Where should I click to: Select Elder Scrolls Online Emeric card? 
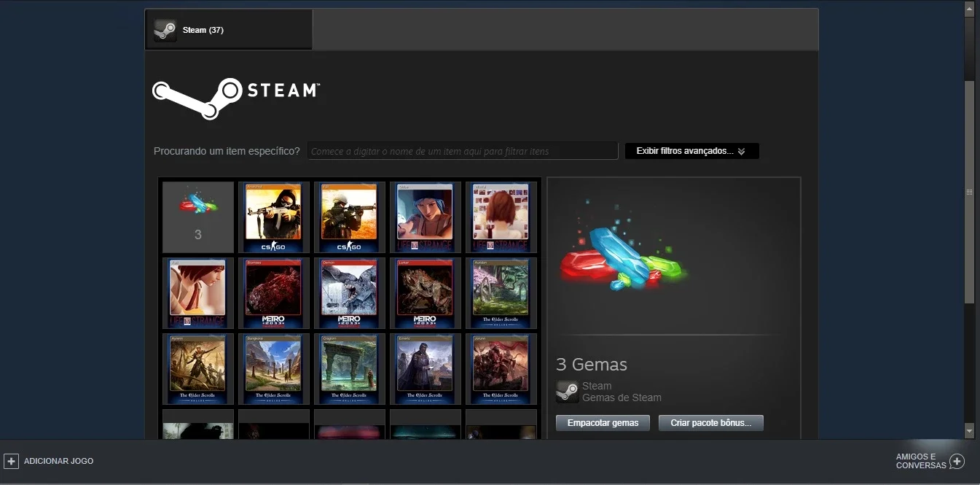pyautogui.click(x=426, y=369)
